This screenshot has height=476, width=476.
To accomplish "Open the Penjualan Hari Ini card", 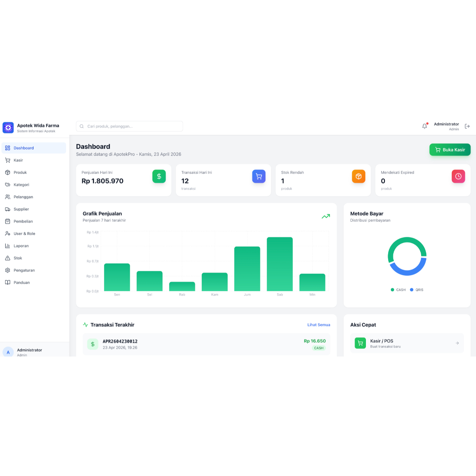I will (x=124, y=180).
